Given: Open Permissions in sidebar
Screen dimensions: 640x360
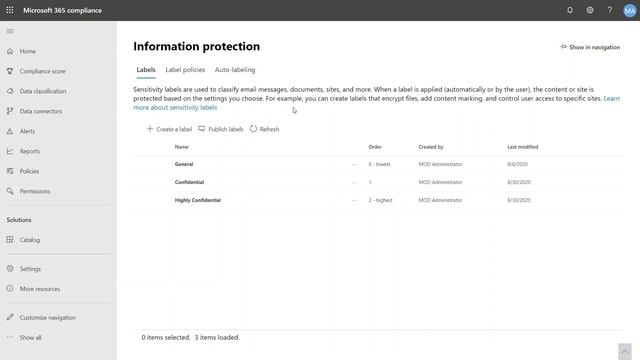Looking at the screenshot, I should coord(35,191).
